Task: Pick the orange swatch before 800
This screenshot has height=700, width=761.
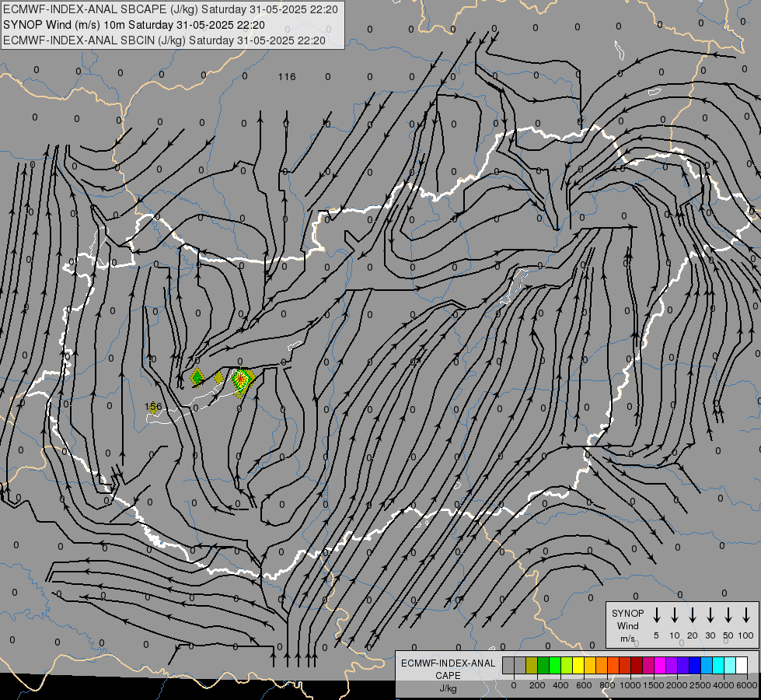Action: [602, 665]
